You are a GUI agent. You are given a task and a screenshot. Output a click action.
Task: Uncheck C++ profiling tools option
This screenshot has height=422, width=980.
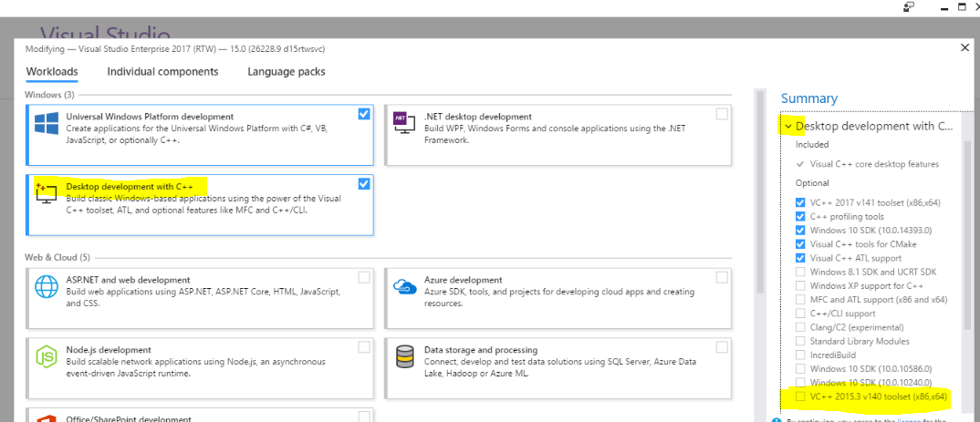coord(800,217)
